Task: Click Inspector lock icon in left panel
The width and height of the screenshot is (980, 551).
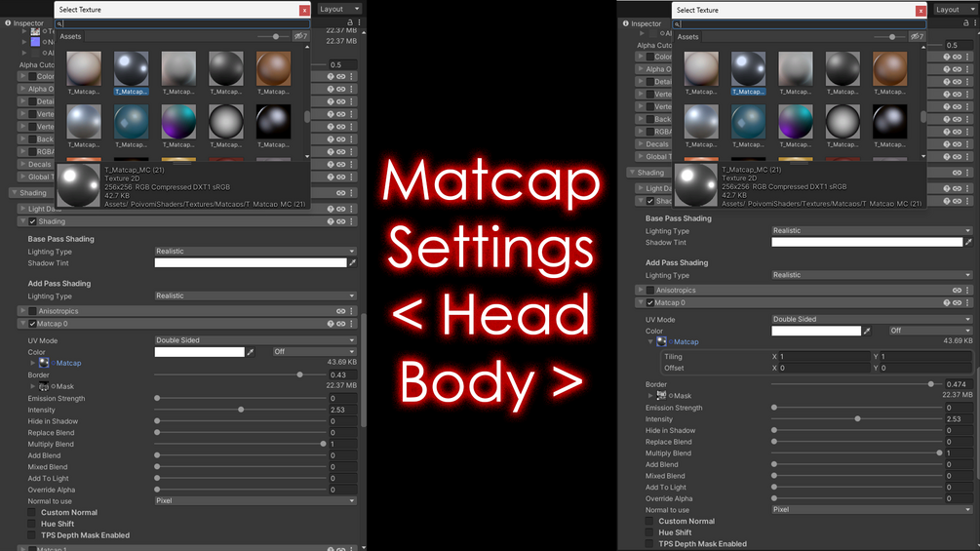Action: tap(350, 22)
